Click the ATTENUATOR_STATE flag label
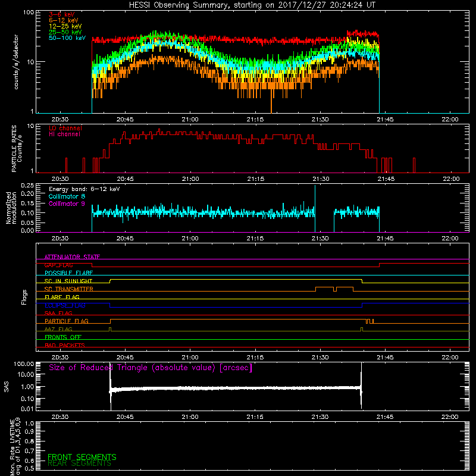The height and width of the screenshot is (476, 476). coord(72,257)
